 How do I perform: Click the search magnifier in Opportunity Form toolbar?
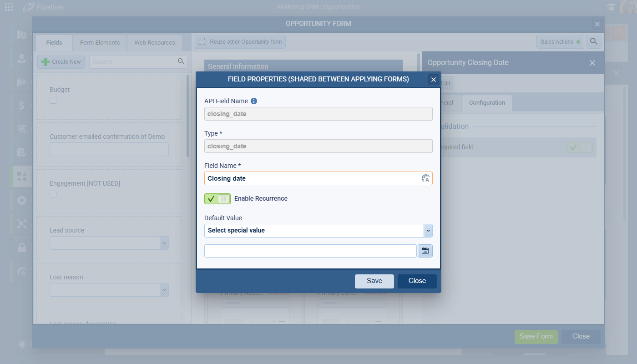point(593,42)
